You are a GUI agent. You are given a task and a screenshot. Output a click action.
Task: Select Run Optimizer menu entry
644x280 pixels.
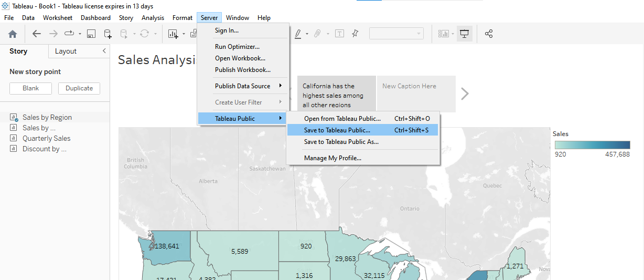pos(243,47)
